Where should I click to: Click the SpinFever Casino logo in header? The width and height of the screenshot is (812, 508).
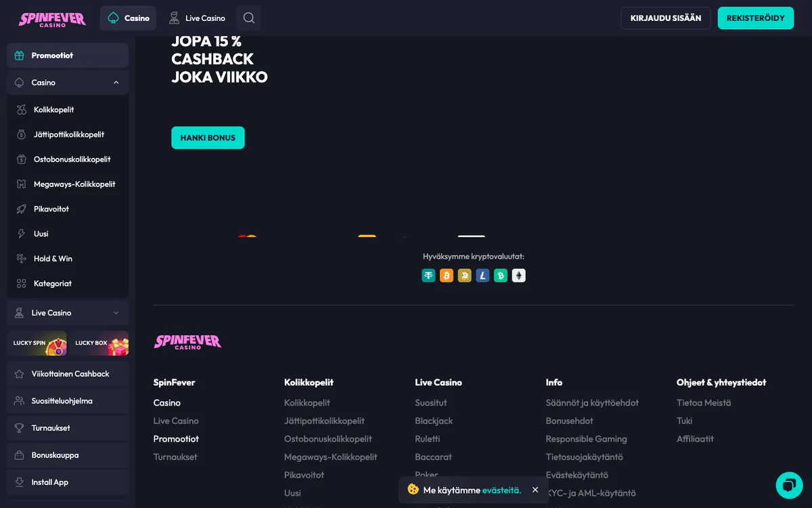pyautogui.click(x=52, y=18)
